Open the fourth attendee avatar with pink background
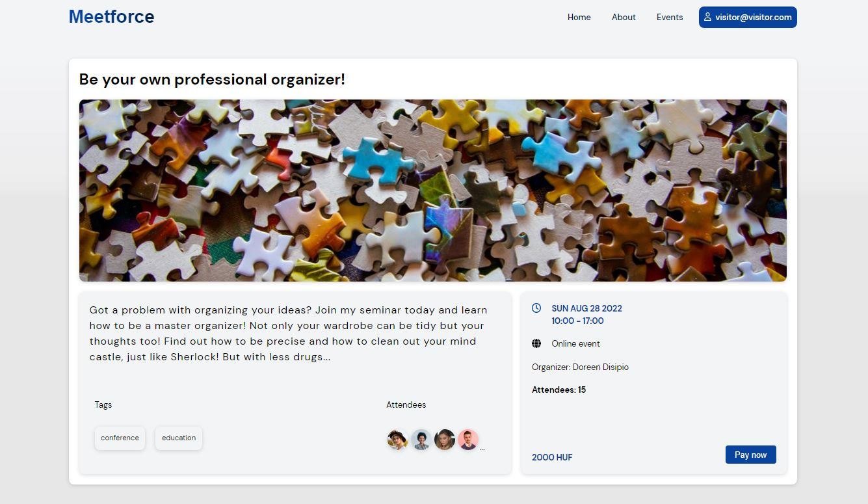Screen dimensions: 868x504 coord(468,440)
